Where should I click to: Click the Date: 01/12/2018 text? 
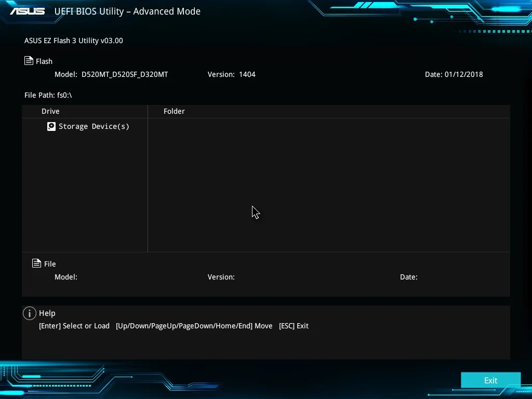pyautogui.click(x=454, y=74)
